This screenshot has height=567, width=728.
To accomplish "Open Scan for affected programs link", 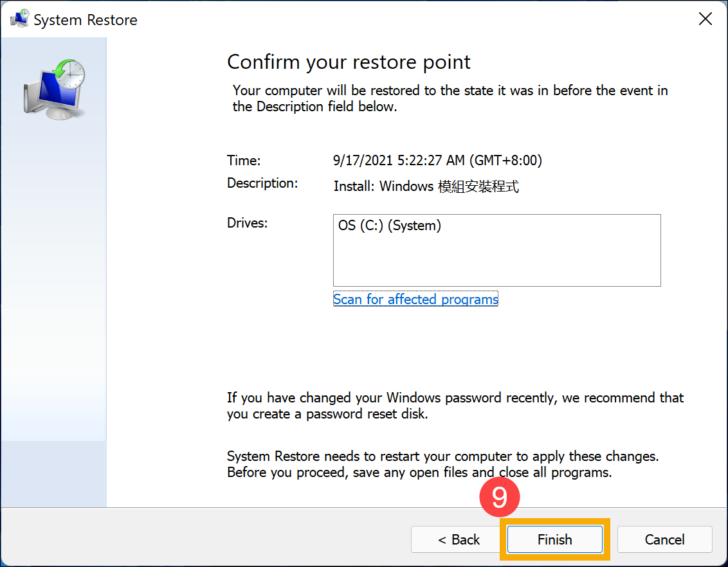I will [415, 299].
